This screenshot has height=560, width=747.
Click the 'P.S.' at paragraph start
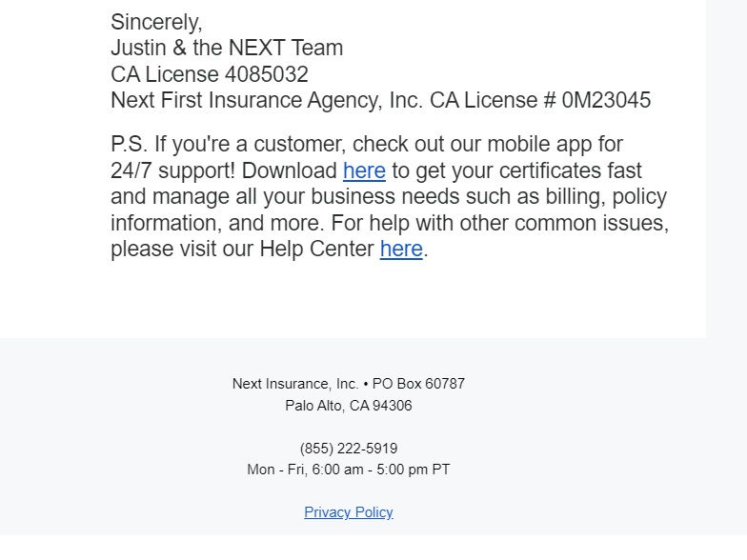(130, 144)
